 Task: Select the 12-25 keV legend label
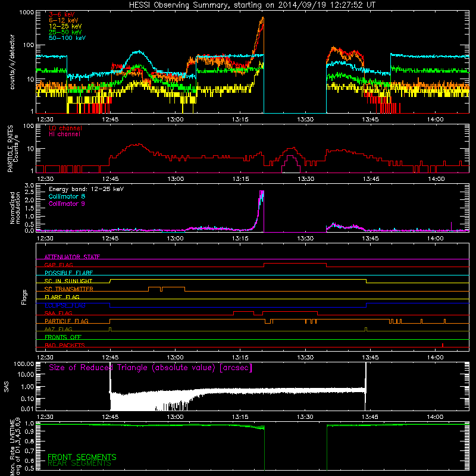65,26
